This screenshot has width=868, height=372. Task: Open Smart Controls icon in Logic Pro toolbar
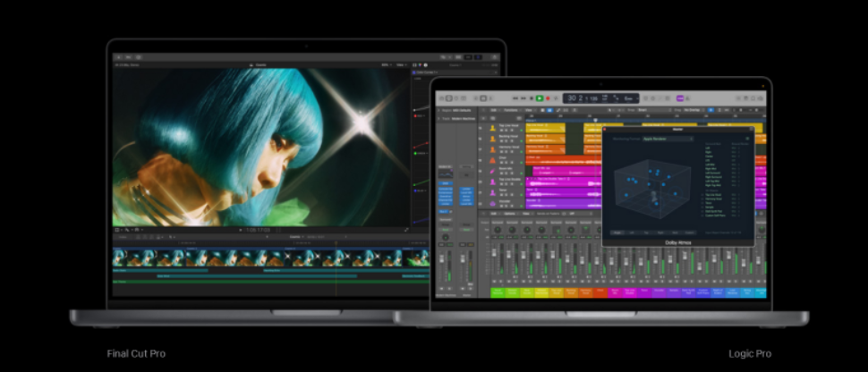(x=475, y=98)
